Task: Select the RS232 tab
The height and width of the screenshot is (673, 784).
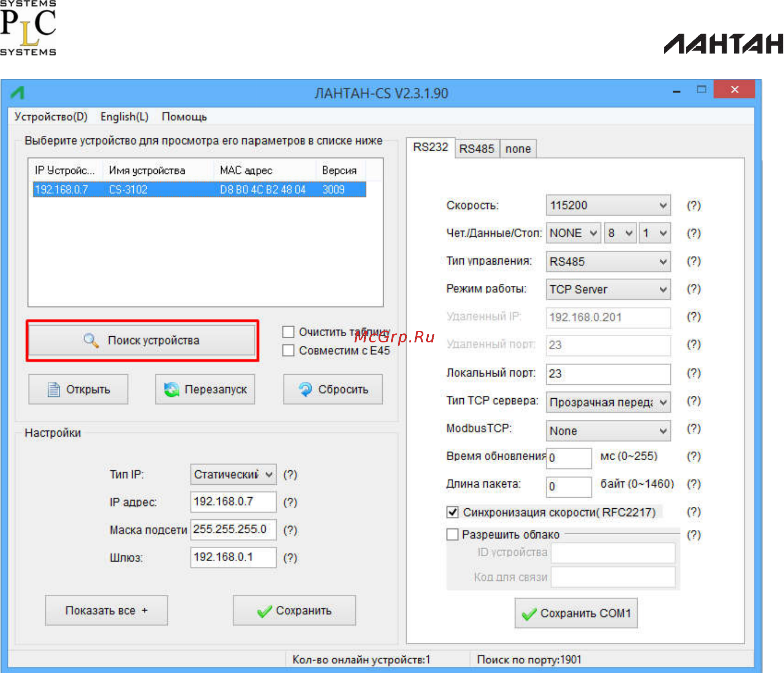Action: [430, 147]
